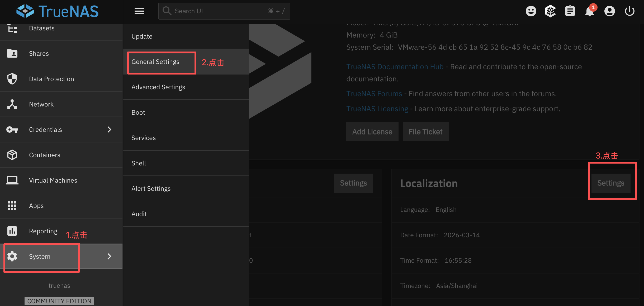Click the hamburger menu icon
Viewport: 644px width, 306px height.
139,11
